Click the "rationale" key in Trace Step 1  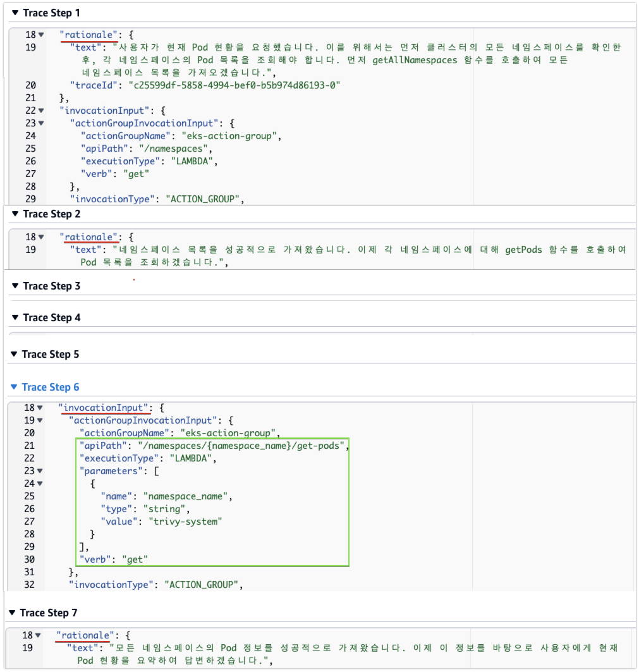point(88,35)
